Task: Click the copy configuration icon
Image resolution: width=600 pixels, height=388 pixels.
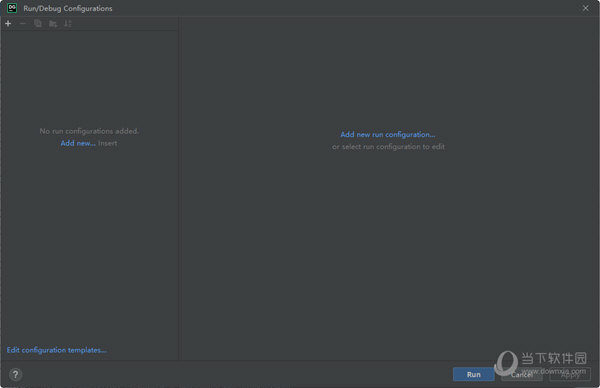Action: (38, 24)
